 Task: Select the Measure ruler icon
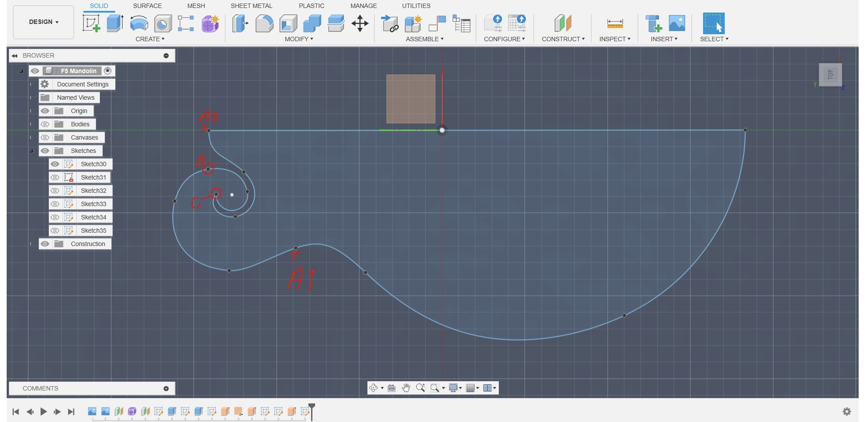pyautogui.click(x=615, y=23)
